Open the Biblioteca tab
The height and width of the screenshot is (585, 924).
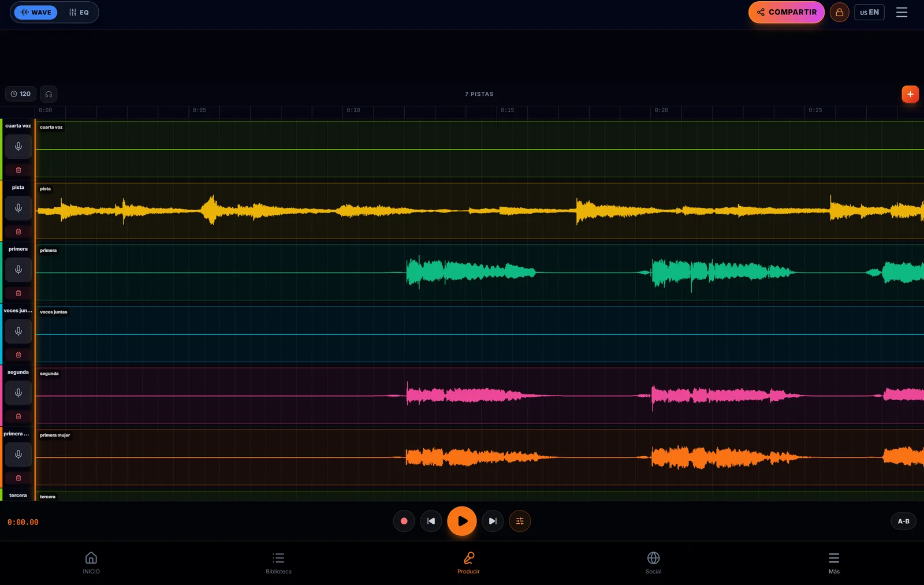tap(278, 563)
